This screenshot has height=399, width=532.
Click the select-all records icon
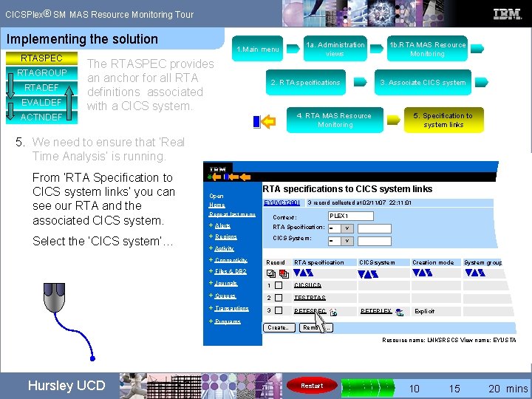tap(271, 273)
